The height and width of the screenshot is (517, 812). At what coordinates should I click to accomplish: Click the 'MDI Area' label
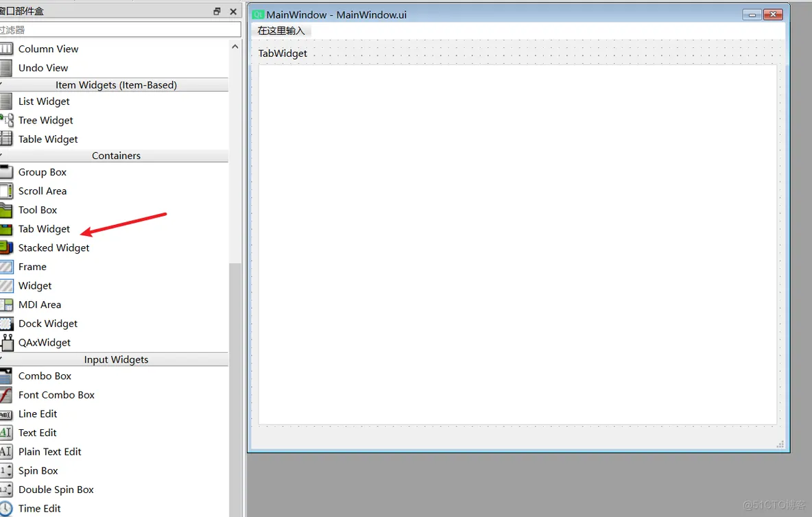point(40,304)
